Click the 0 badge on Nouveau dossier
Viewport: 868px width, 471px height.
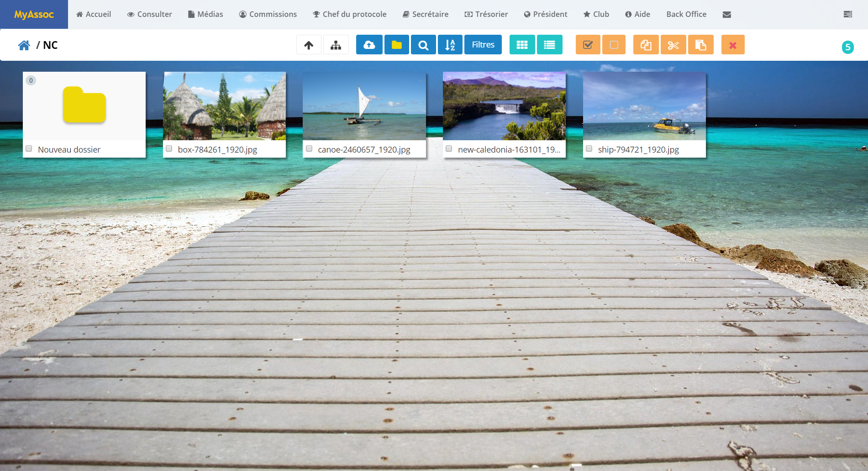pos(31,80)
